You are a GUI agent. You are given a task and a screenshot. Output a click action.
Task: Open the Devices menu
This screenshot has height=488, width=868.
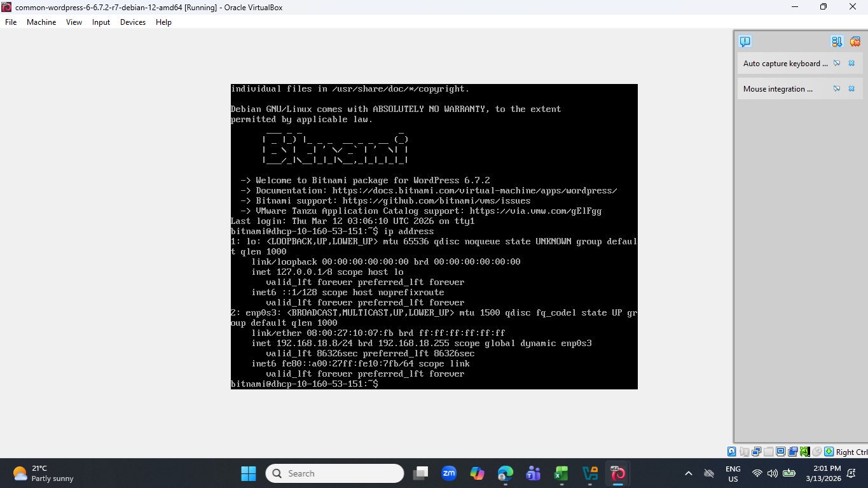(133, 22)
